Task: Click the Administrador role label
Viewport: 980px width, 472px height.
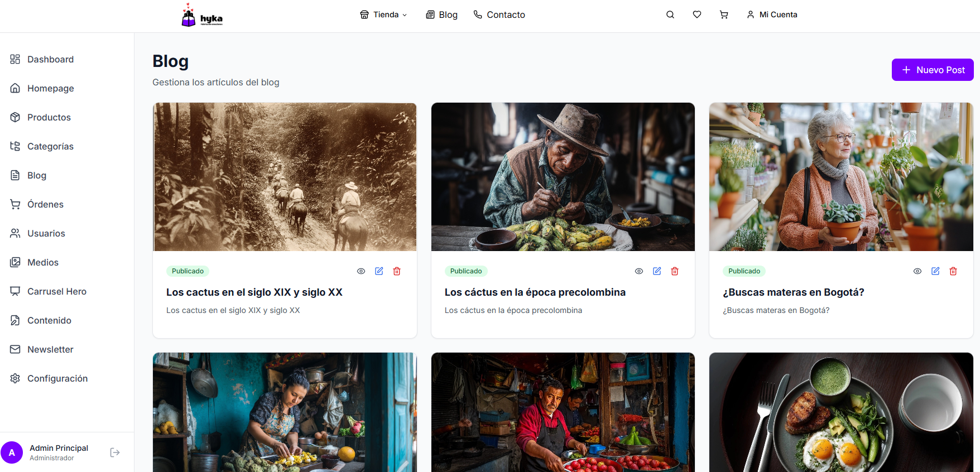Action: [52, 458]
